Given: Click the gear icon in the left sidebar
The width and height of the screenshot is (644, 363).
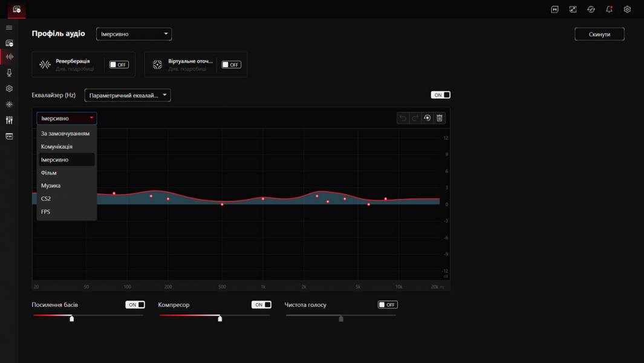Looking at the screenshot, I should 9,89.
